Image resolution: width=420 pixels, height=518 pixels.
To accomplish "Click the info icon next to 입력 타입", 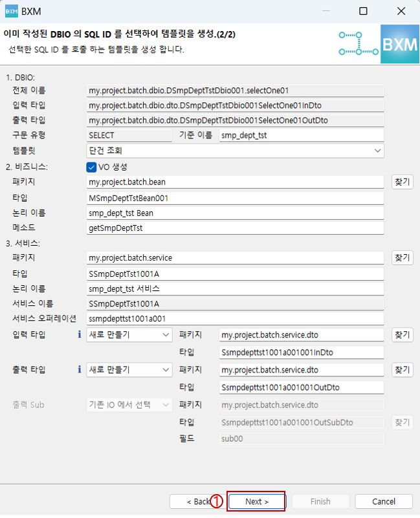I will point(80,334).
